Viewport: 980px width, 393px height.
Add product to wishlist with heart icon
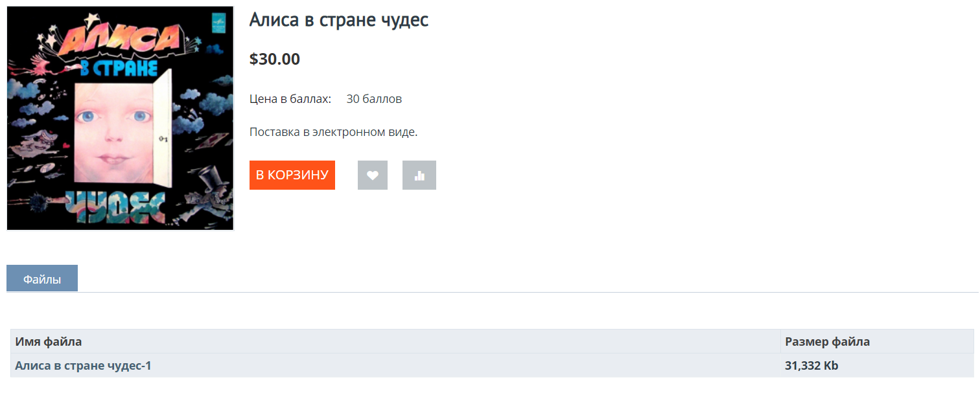click(372, 175)
